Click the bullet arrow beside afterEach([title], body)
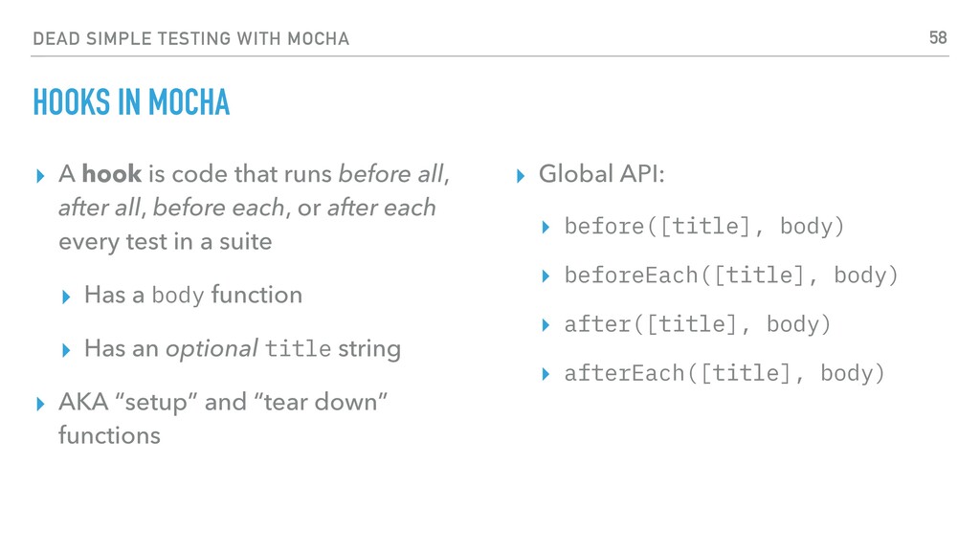This screenshot has width=980, height=551. point(546,375)
